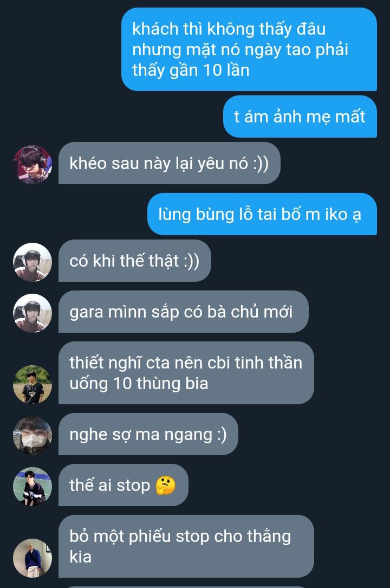
Task: Tap the 'nghe sợ ma ngang :)' message
Action: point(148,434)
